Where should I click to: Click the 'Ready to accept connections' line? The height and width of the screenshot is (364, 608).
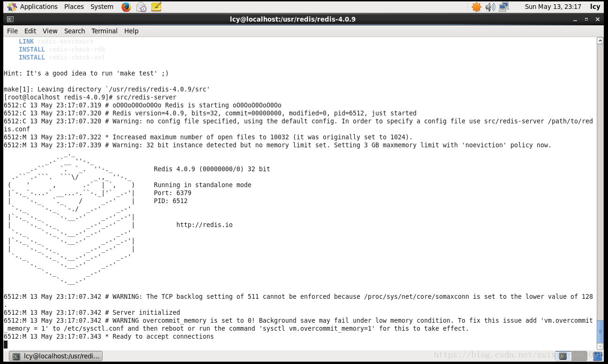click(x=109, y=336)
